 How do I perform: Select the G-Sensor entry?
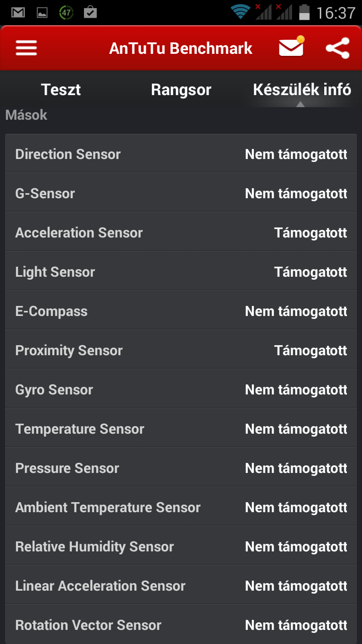tap(181, 193)
